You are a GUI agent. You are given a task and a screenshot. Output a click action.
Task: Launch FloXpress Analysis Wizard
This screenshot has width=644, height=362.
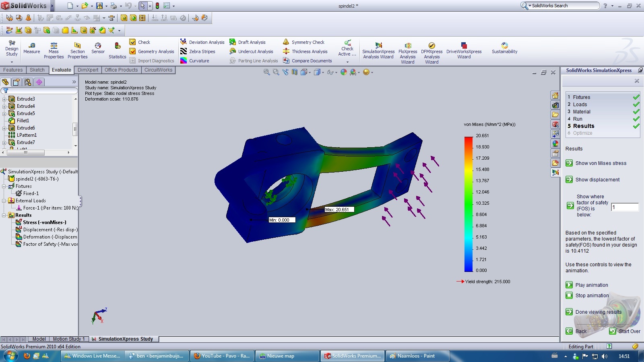point(408,53)
